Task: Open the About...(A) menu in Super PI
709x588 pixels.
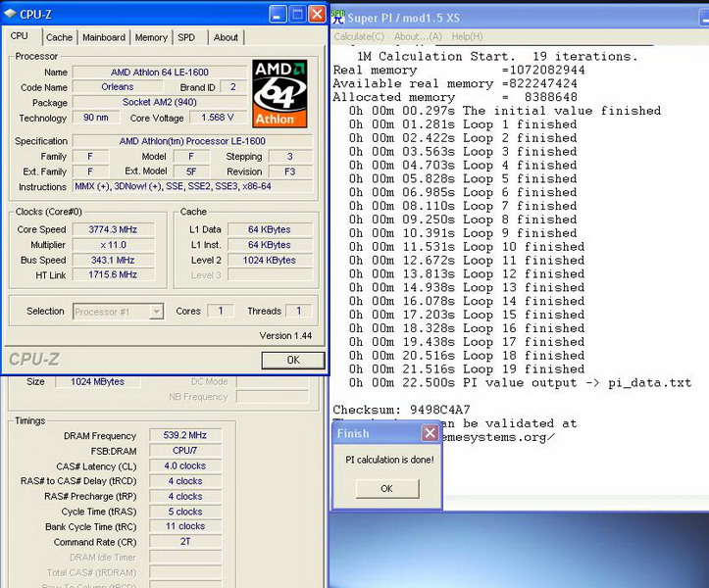Action: pyautogui.click(x=418, y=36)
